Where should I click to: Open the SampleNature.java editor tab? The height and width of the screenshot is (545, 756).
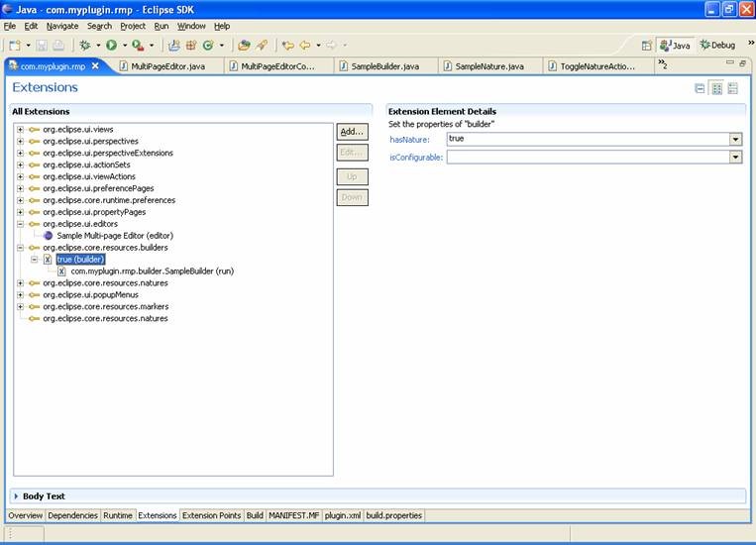coord(488,66)
